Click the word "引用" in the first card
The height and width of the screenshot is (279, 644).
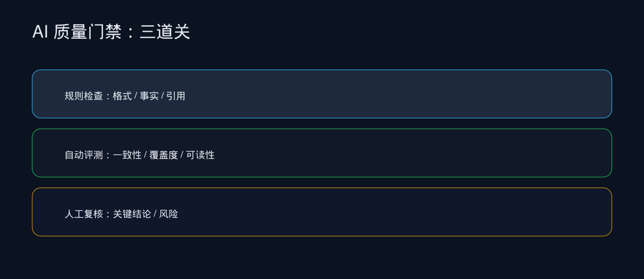coord(175,96)
